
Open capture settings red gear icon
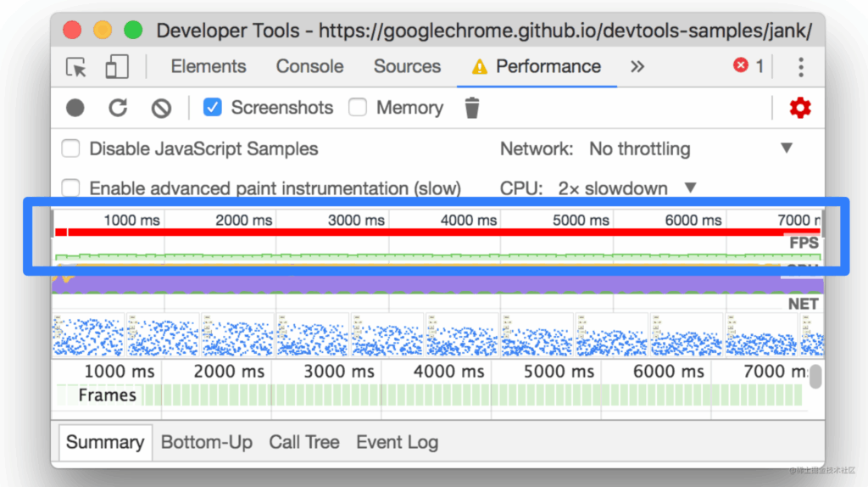(x=800, y=108)
